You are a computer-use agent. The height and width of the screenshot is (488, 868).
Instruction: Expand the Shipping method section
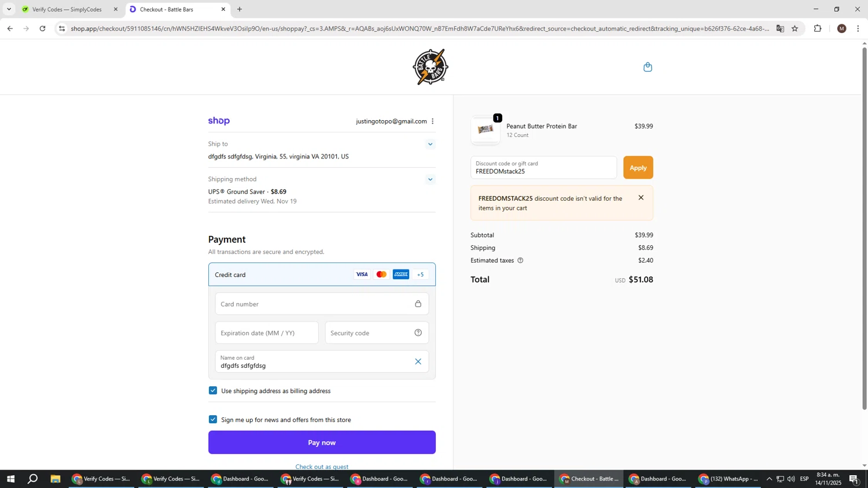tap(430, 180)
